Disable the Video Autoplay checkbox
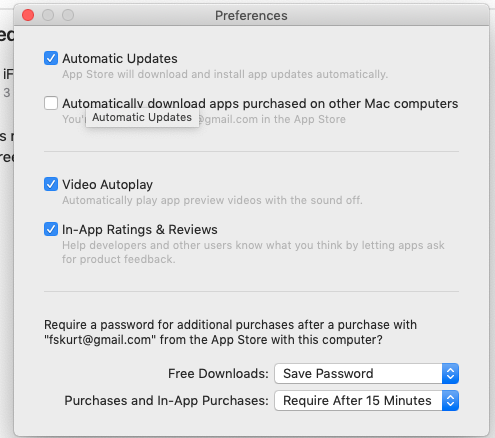 [x=51, y=184]
